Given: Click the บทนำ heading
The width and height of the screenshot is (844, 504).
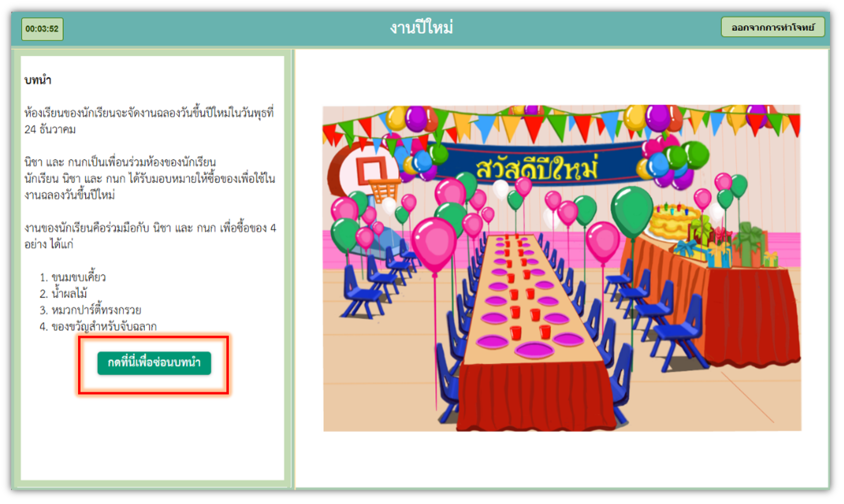Looking at the screenshot, I should [x=38, y=80].
